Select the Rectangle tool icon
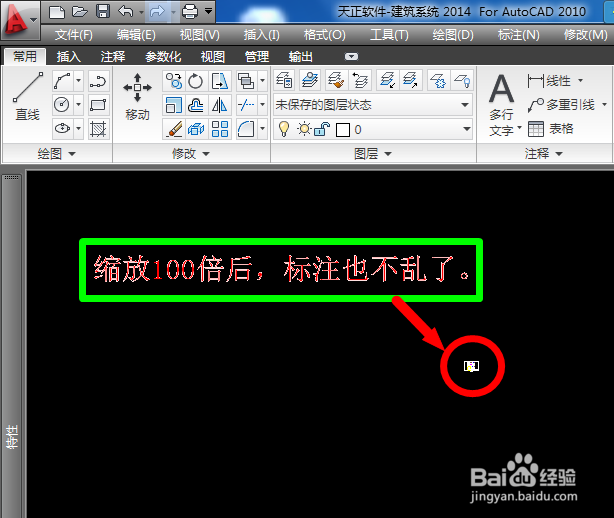Image resolution: width=614 pixels, height=518 pixels. point(98,105)
